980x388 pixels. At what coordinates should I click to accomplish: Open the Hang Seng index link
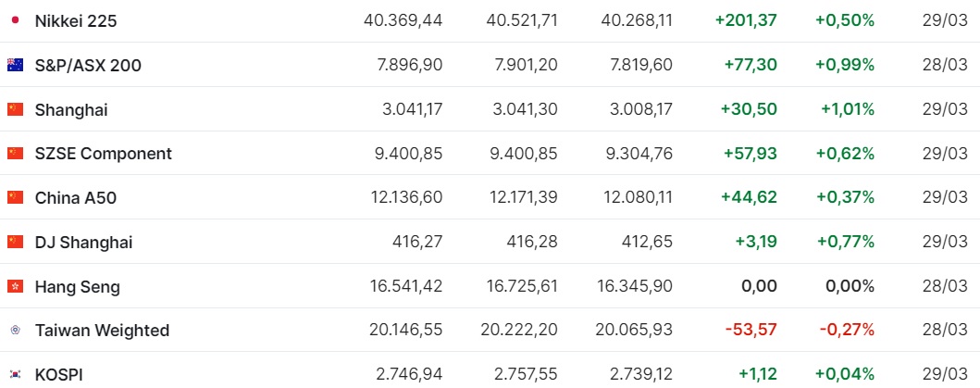point(78,287)
